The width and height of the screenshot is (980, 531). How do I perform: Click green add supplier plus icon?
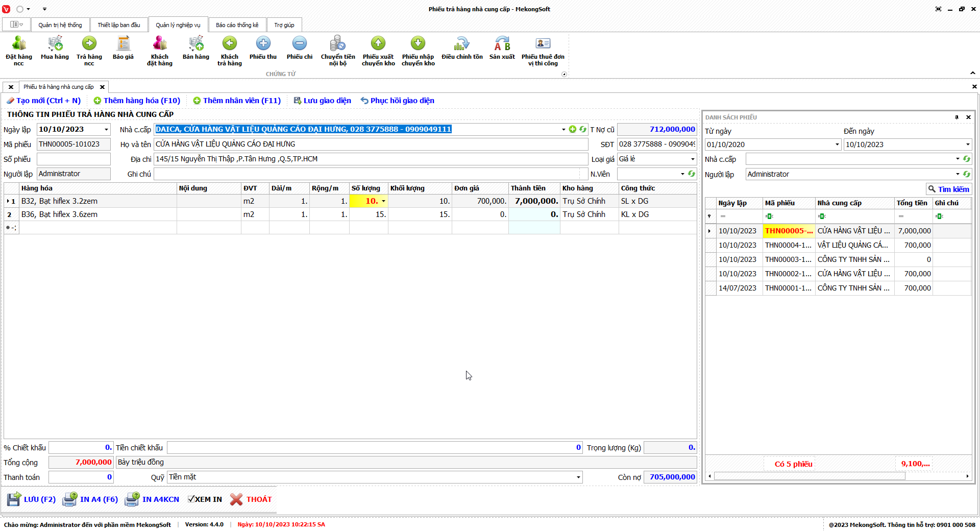click(x=573, y=130)
